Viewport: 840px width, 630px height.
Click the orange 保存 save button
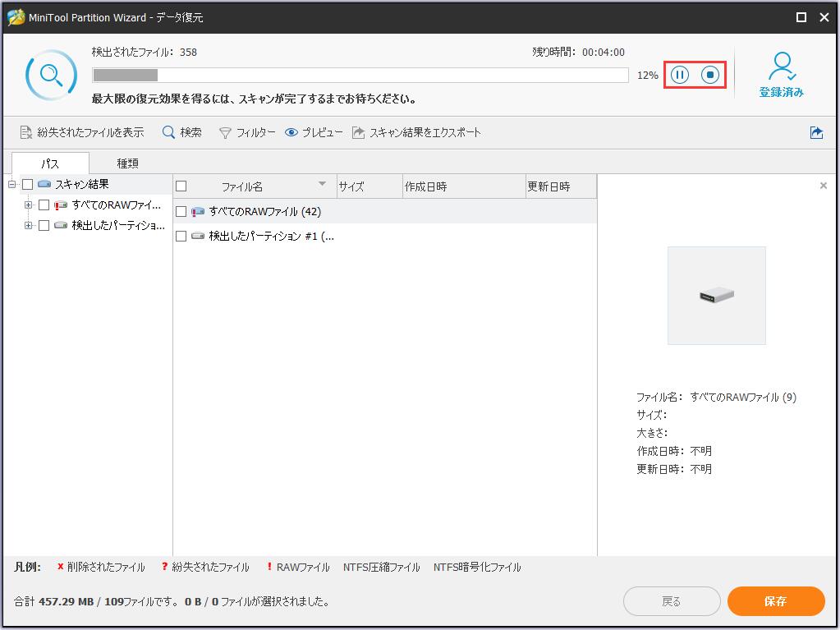pos(776,601)
